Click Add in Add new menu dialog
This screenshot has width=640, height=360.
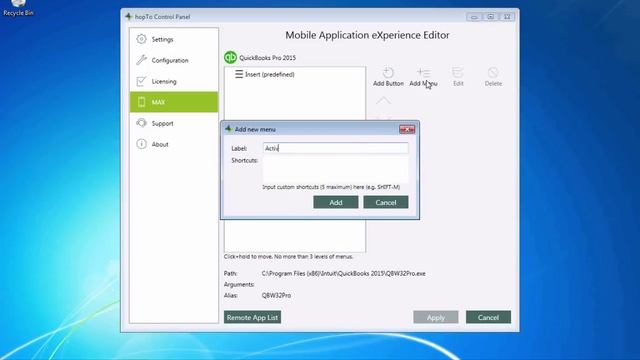336,202
